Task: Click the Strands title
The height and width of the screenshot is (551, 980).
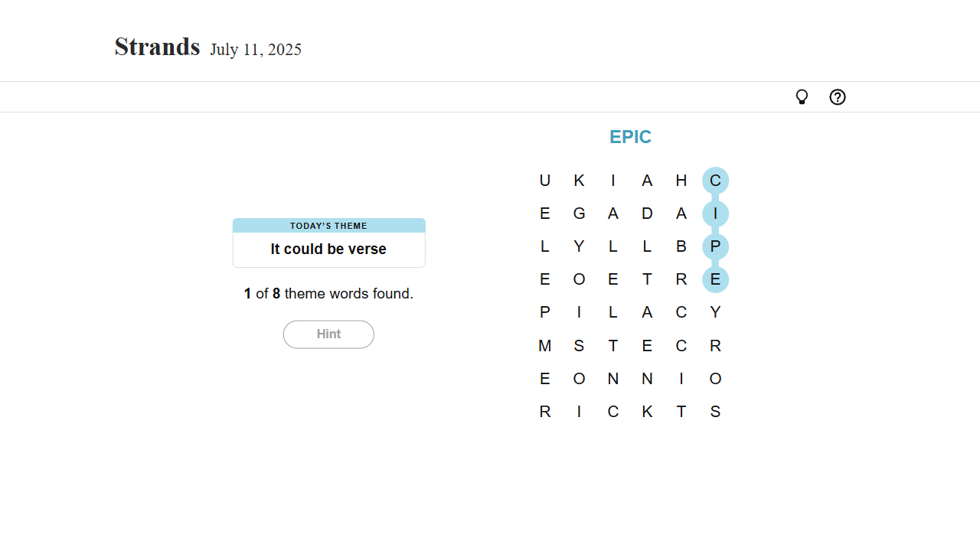Action: coord(157,47)
